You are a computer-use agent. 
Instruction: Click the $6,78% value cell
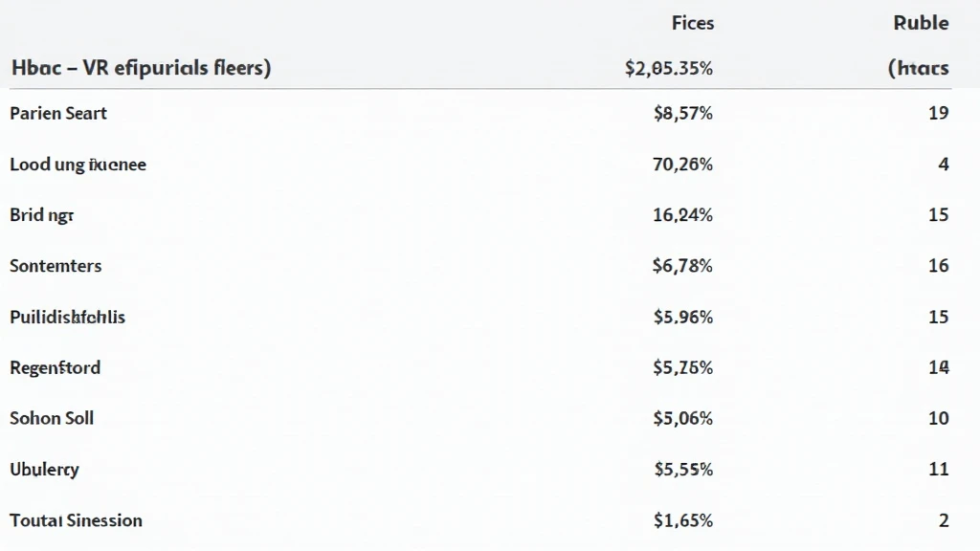[x=682, y=266]
